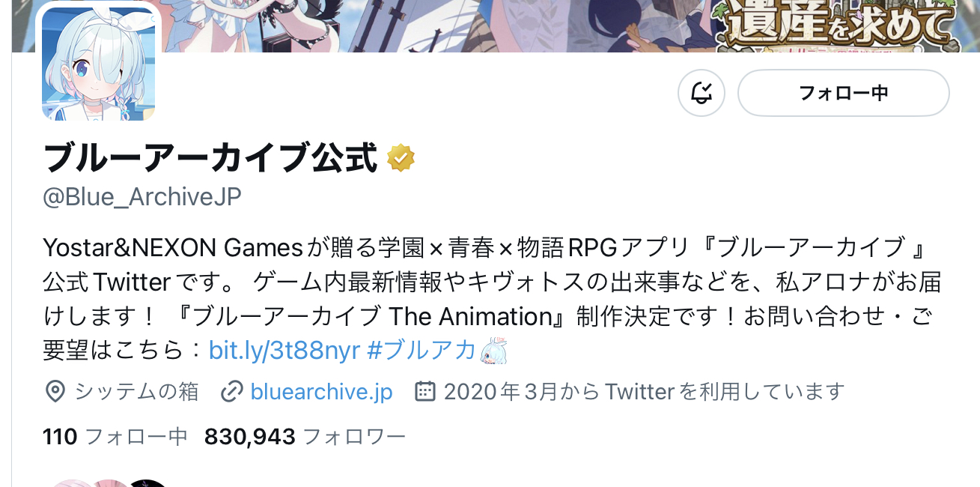Viewport: 980px width, 487px height.
Task: Click the display name ブルーアーカイブ公式
Action: click(x=210, y=158)
